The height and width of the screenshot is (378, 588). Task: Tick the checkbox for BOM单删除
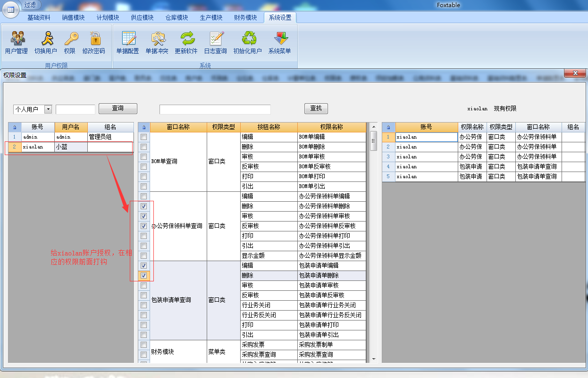coord(144,147)
